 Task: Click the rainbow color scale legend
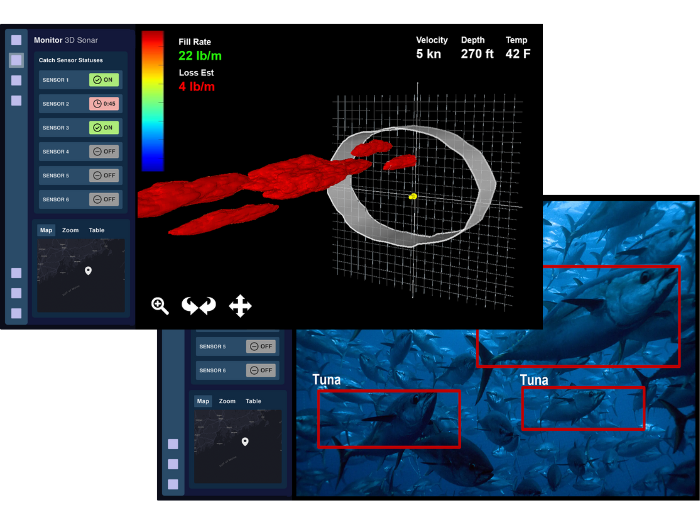pyautogui.click(x=152, y=100)
